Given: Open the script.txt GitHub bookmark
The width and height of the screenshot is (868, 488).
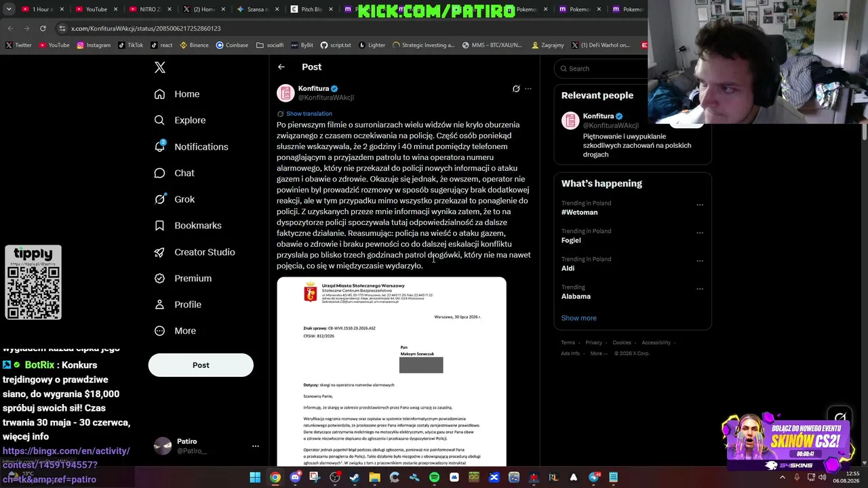Looking at the screenshot, I should pos(336,45).
